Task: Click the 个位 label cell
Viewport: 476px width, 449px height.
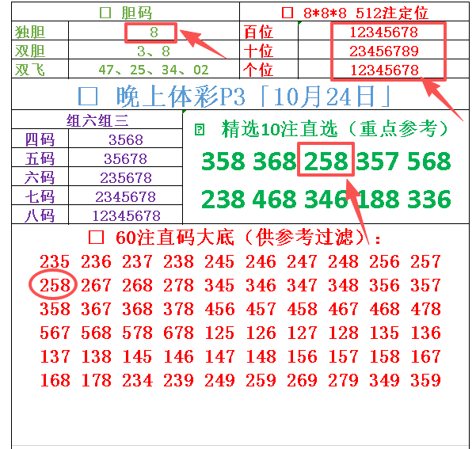Action: tap(258, 70)
